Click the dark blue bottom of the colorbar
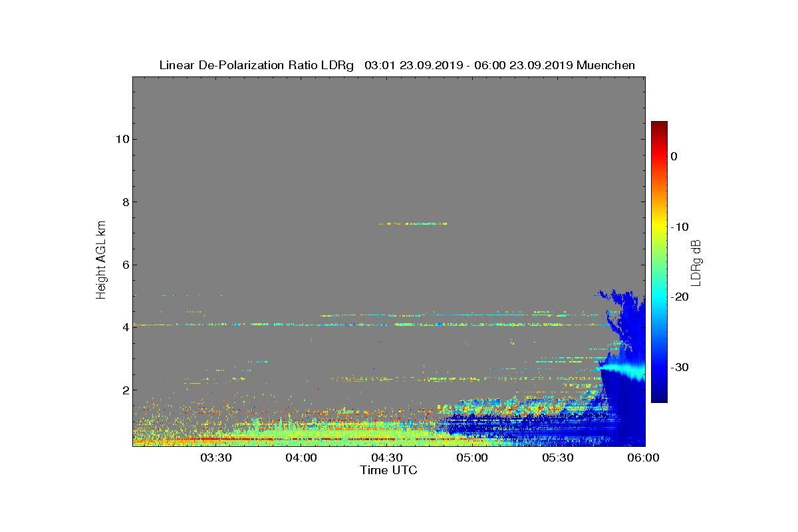The image size is (798, 532). 659,398
